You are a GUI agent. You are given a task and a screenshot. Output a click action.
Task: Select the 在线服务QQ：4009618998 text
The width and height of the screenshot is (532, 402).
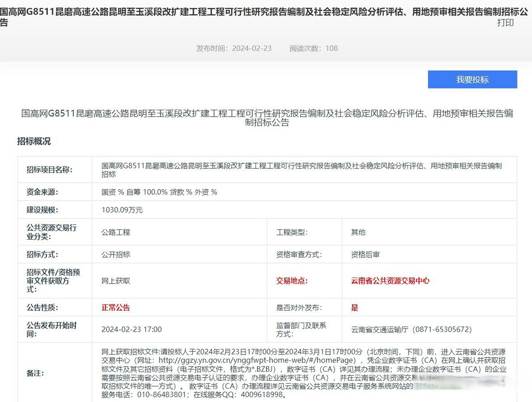238,394
